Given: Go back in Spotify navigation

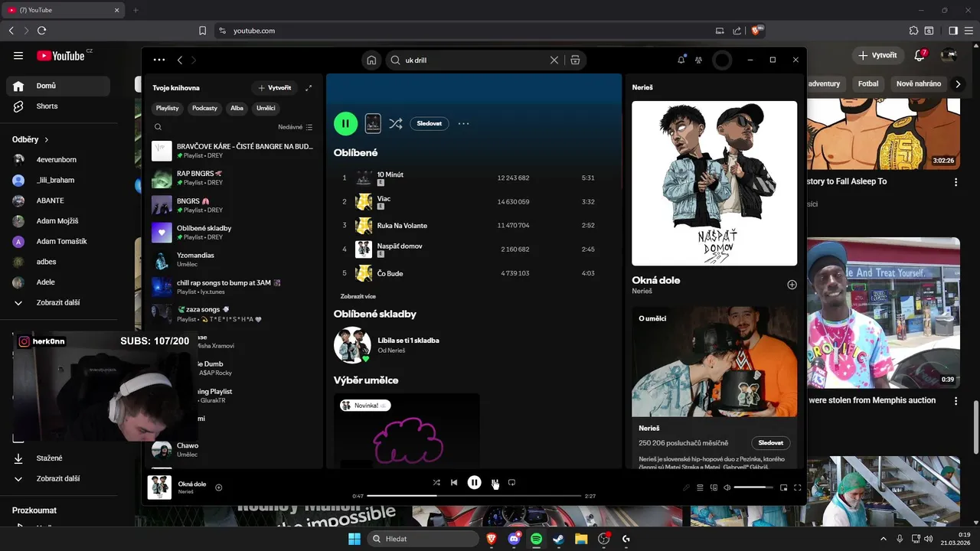Looking at the screenshot, I should (x=180, y=60).
